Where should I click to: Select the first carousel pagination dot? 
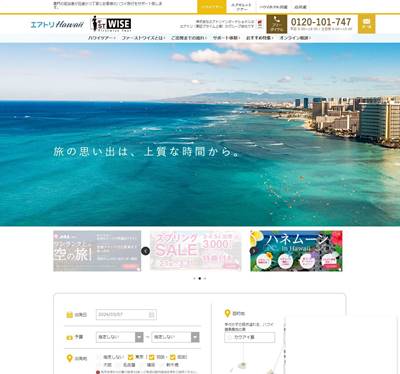click(x=194, y=278)
